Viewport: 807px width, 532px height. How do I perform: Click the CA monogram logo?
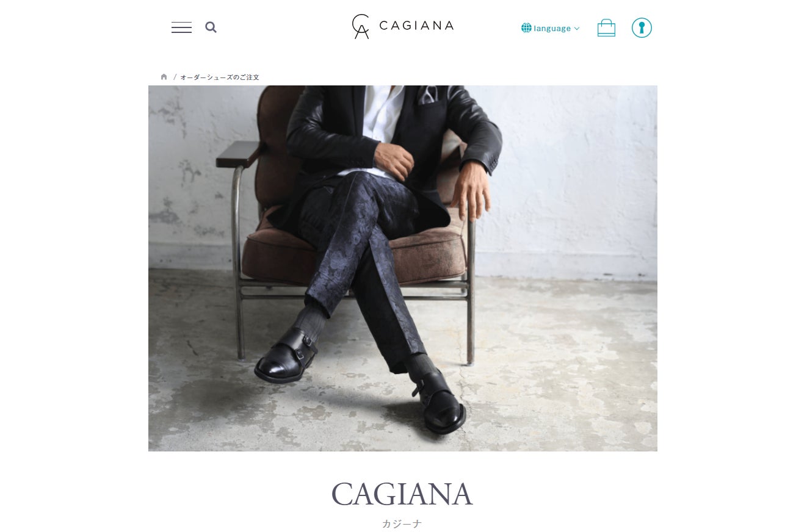pos(361,26)
